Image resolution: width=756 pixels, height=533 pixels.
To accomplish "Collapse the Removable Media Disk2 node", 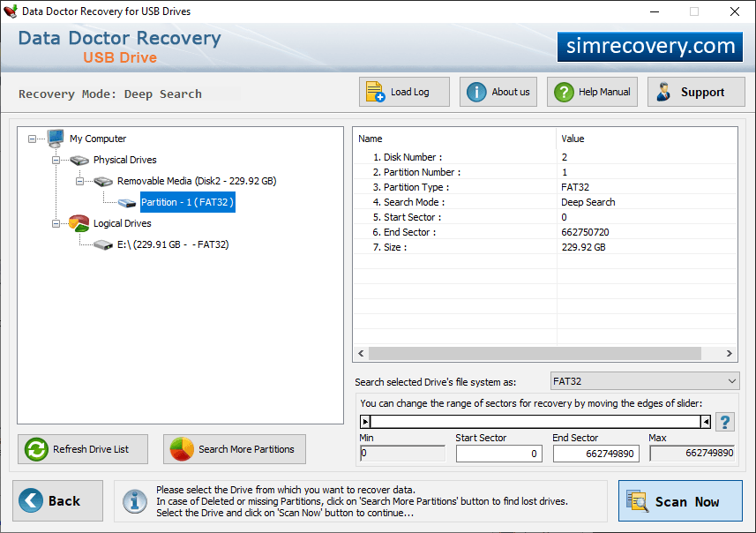I will tap(80, 182).
